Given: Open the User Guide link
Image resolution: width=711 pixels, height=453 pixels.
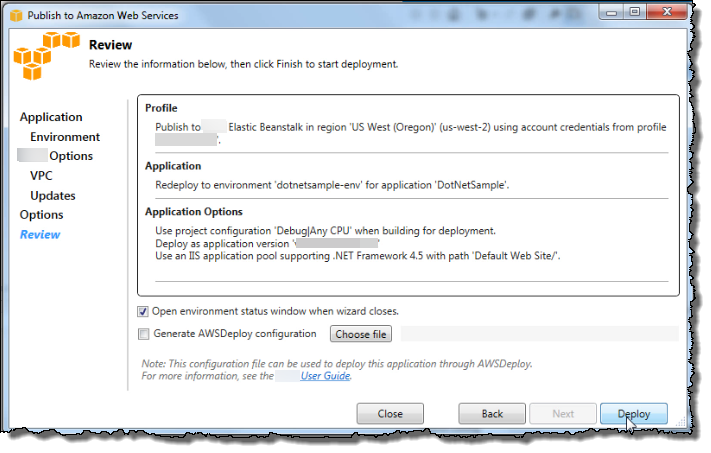Looking at the screenshot, I should pos(326,376).
